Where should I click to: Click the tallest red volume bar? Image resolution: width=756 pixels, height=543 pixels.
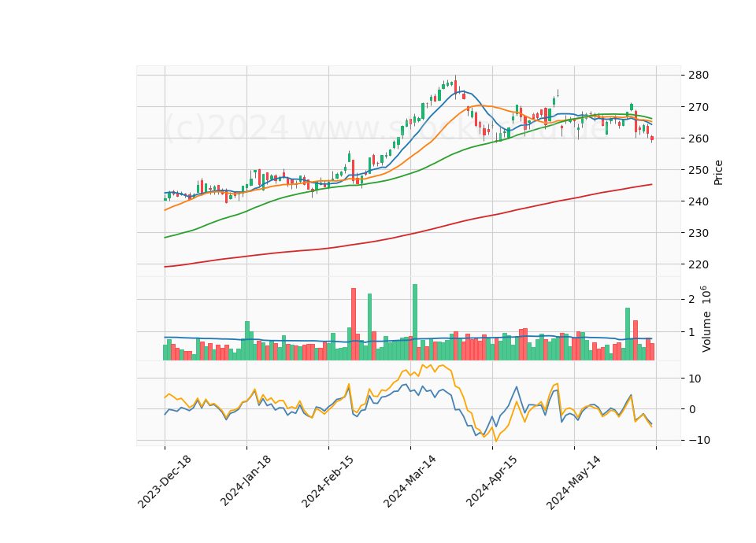pos(354,323)
